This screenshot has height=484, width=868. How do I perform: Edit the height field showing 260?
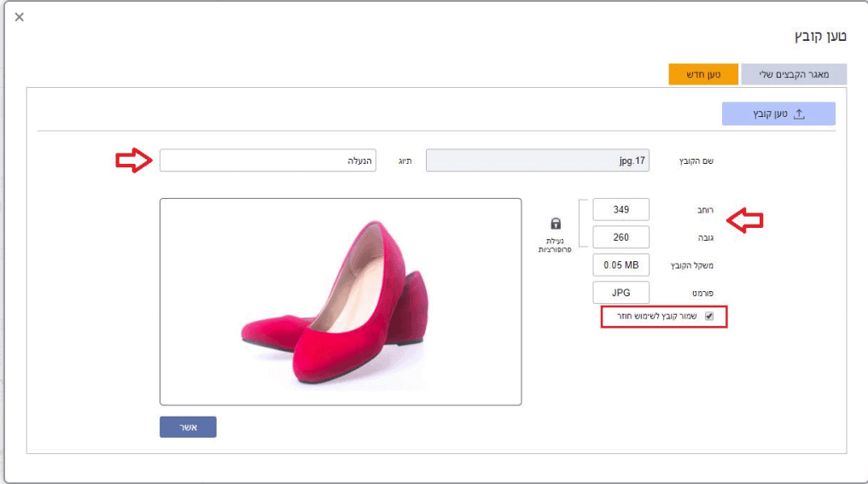tap(621, 237)
